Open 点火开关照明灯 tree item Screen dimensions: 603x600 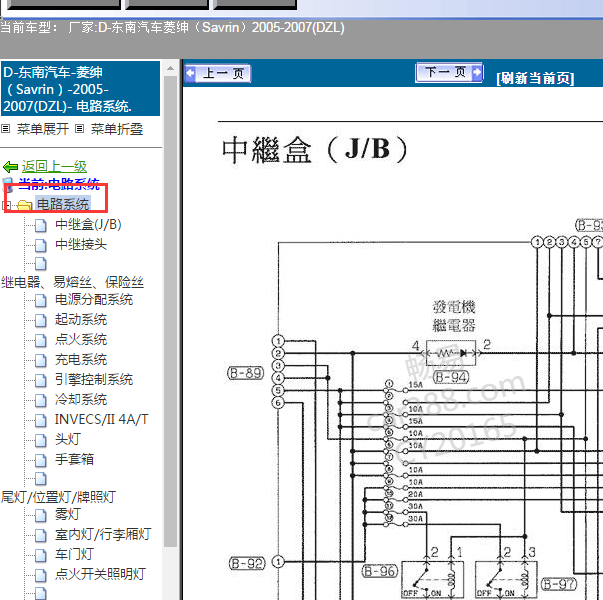point(100,574)
